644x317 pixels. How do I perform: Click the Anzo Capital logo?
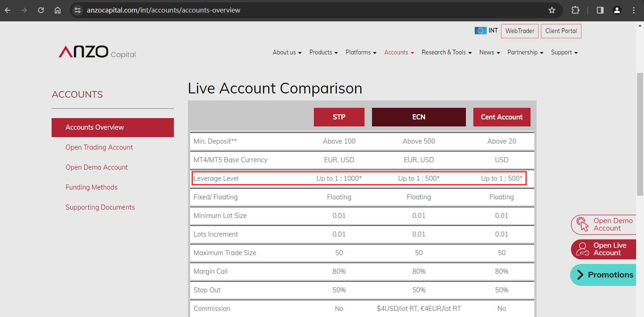97,52
